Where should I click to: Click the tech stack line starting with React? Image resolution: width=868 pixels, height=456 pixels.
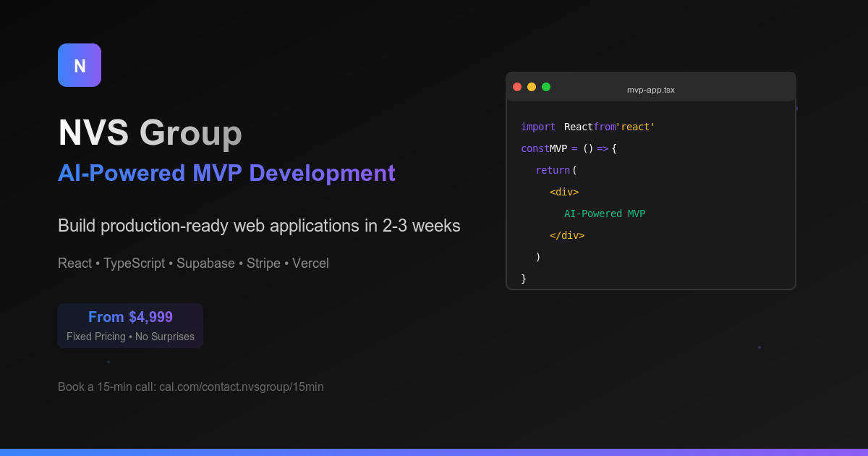click(x=193, y=263)
